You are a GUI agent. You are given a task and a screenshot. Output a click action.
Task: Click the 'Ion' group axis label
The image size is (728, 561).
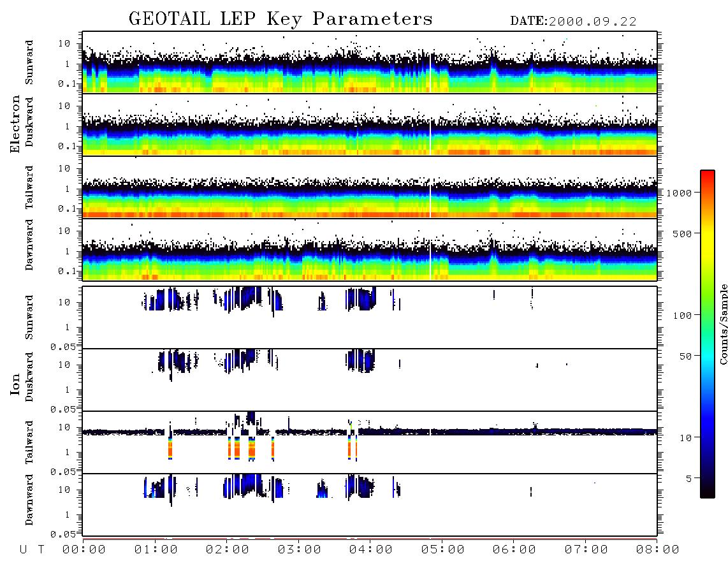coord(15,384)
